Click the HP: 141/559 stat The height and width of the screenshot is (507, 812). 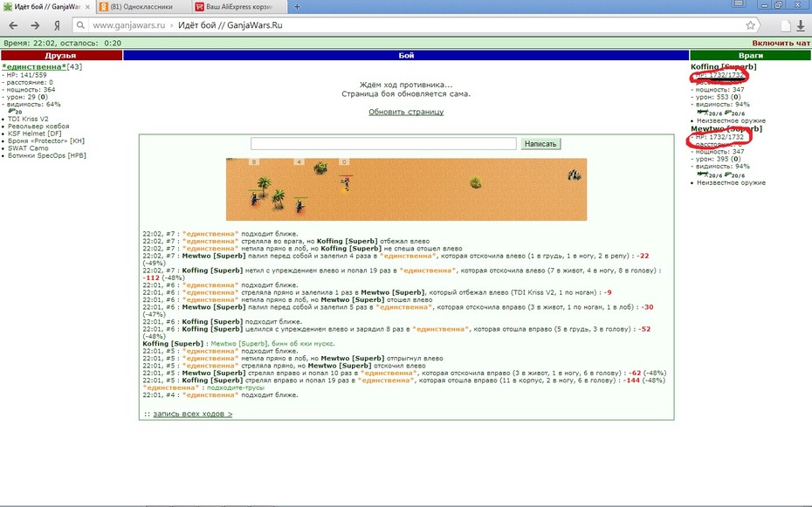point(24,75)
